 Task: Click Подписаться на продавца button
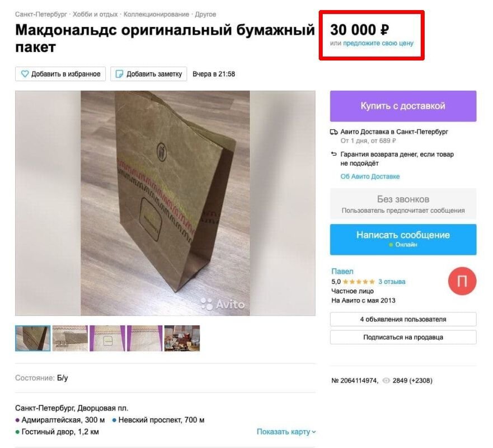coord(403,337)
